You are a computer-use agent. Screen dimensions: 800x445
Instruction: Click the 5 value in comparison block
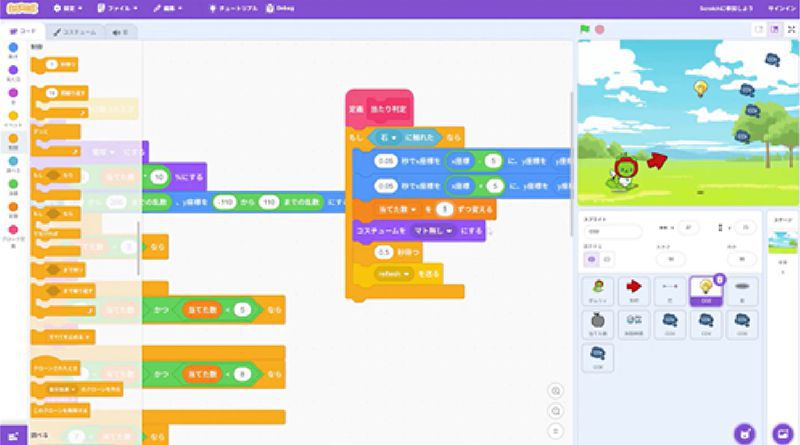coord(242,310)
